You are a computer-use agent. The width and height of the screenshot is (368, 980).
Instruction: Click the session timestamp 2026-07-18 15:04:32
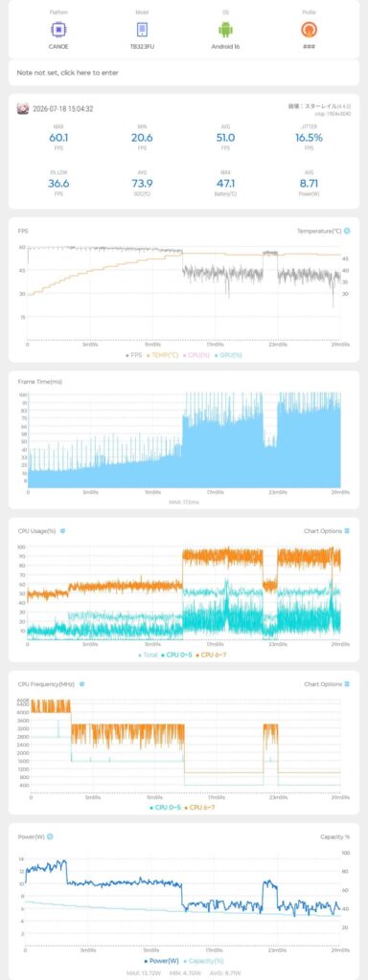click(63, 109)
